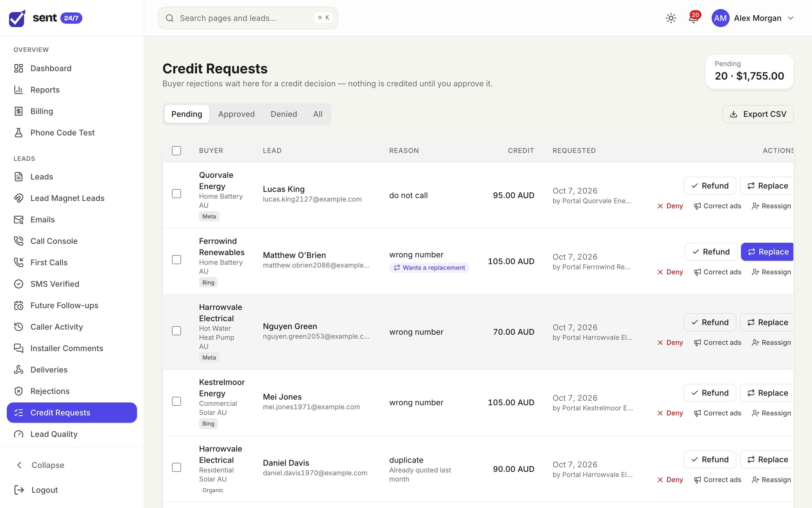Open notifications bell with 20 badge
The image size is (812, 508).
pyautogui.click(x=694, y=18)
